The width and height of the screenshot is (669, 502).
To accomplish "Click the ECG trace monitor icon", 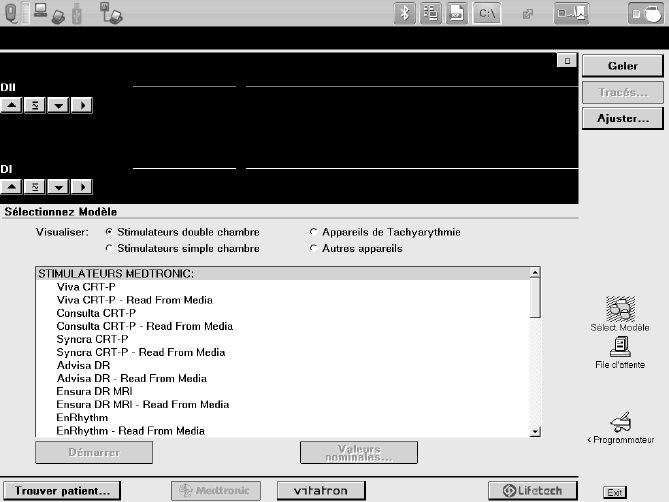I will click(571, 13).
